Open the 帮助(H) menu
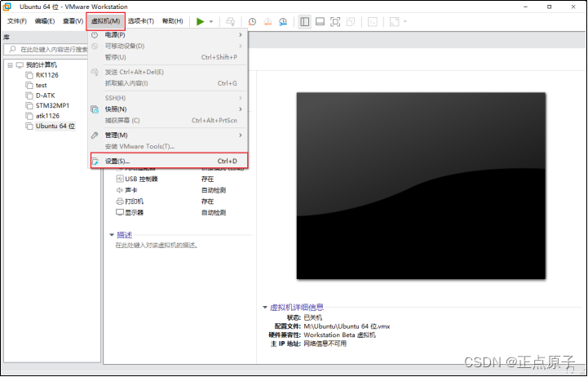Screen dimensions: 588x377 (173, 21)
